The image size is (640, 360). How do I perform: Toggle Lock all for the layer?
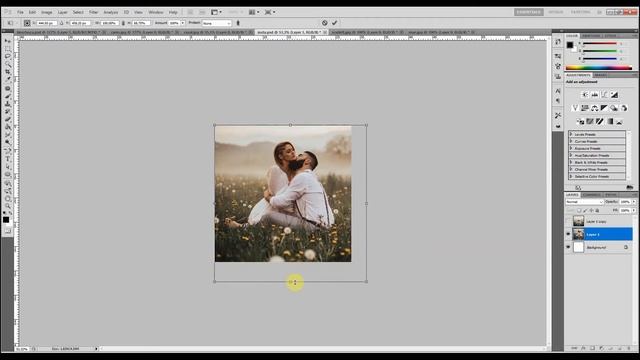click(x=597, y=210)
